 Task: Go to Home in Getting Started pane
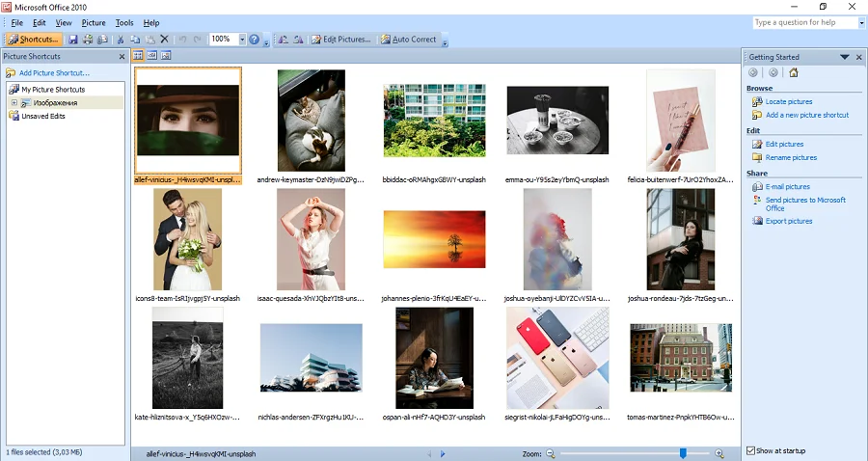pyautogui.click(x=793, y=72)
